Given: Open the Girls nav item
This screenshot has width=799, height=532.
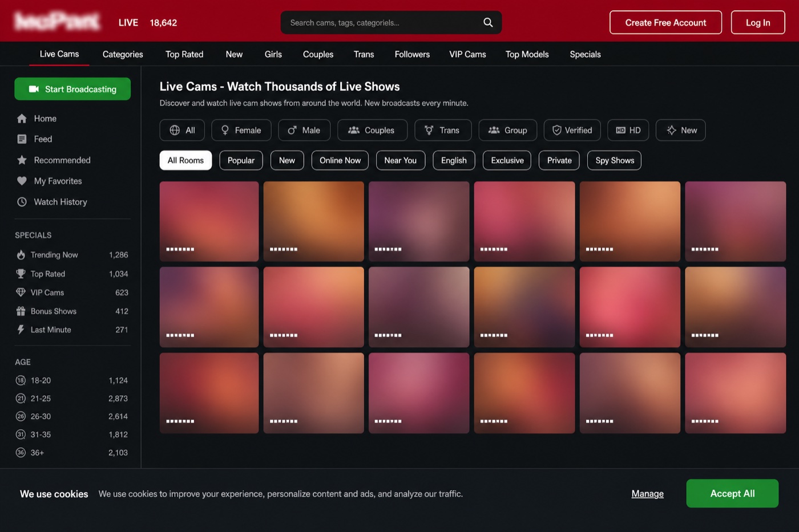Looking at the screenshot, I should pyautogui.click(x=273, y=54).
